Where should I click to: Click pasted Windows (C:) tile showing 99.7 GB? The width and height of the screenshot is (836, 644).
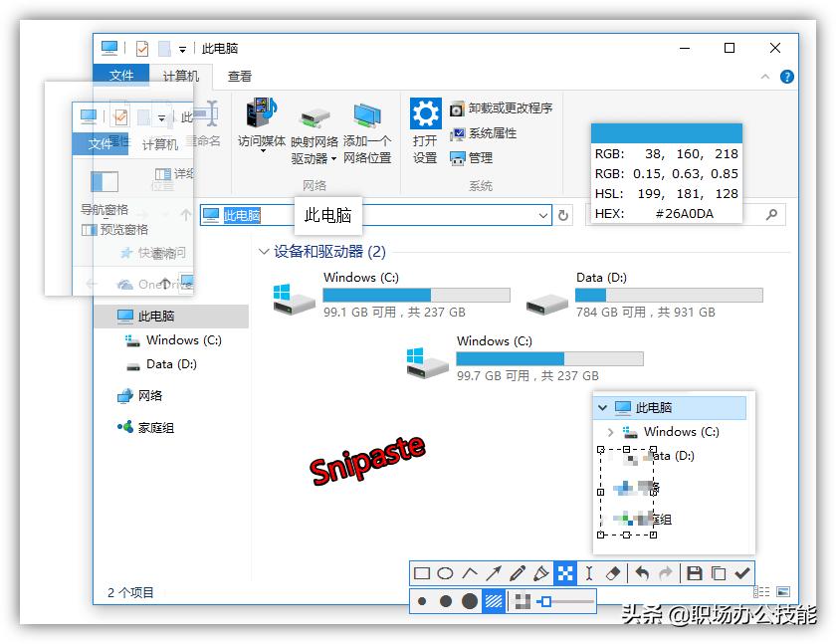pyautogui.click(x=524, y=357)
